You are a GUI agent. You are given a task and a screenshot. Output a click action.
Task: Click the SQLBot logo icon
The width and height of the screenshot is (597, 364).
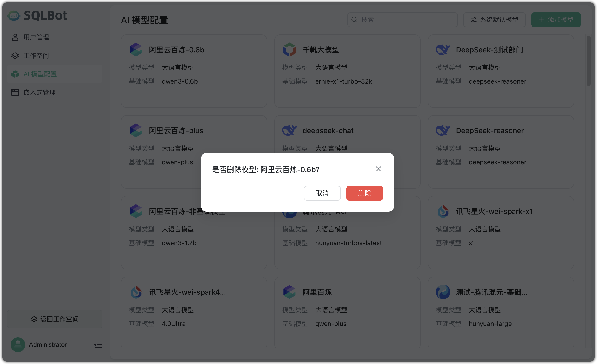14,15
